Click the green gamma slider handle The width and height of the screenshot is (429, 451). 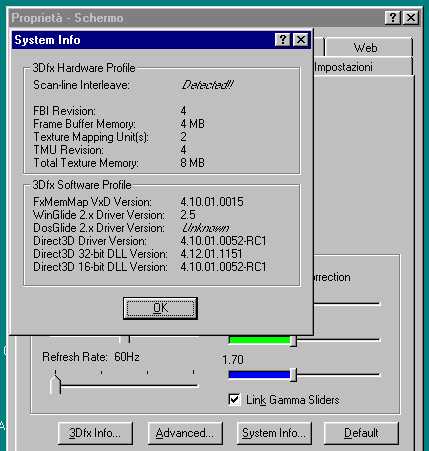[x=293, y=341]
